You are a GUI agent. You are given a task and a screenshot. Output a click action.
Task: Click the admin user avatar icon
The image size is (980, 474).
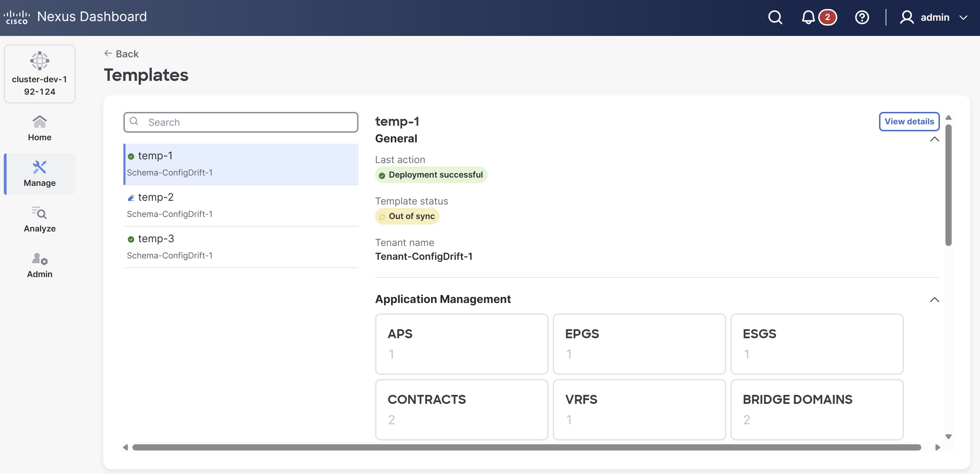pyautogui.click(x=907, y=17)
